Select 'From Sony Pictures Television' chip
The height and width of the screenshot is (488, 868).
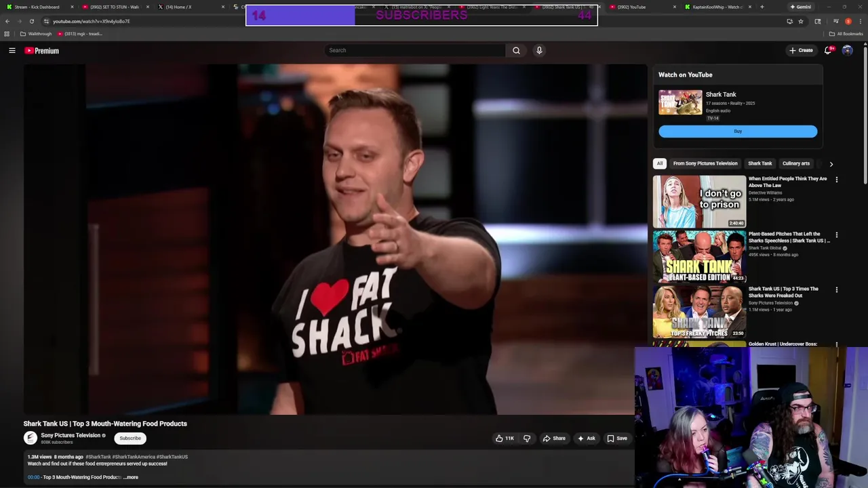[705, 163]
